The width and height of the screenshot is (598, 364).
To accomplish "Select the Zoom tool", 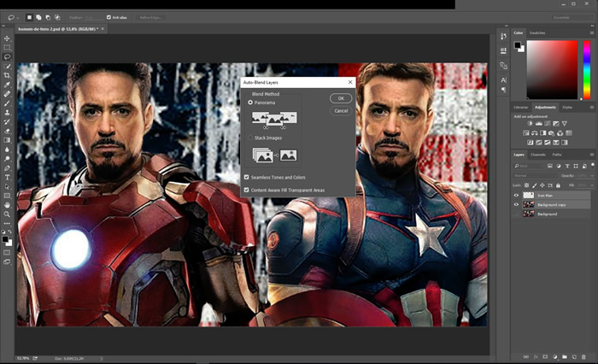I will [7, 214].
